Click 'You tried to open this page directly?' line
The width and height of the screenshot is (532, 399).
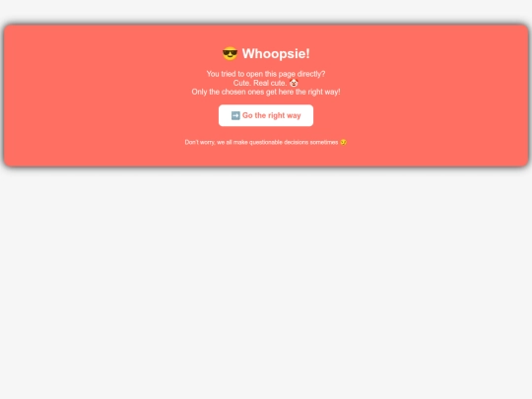coord(266,74)
